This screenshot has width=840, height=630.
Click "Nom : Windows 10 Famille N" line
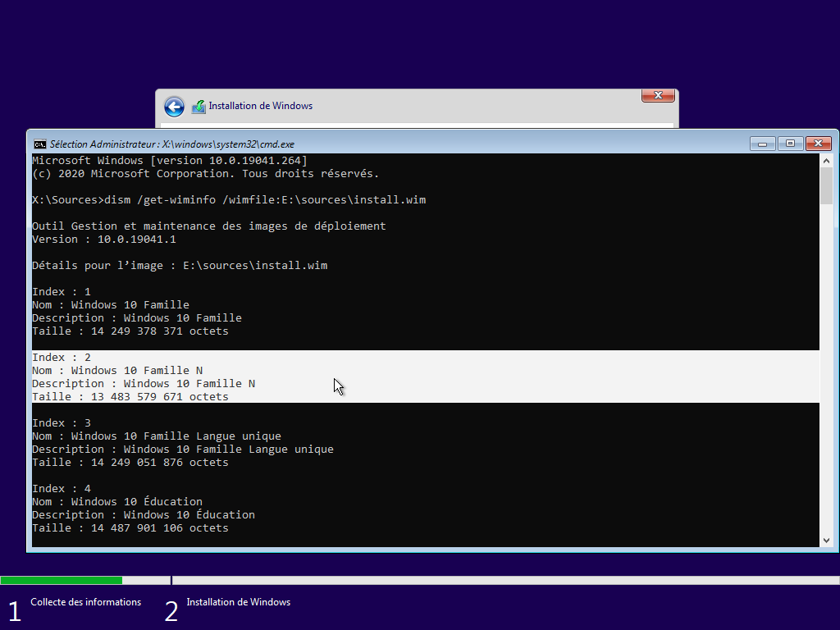click(117, 370)
